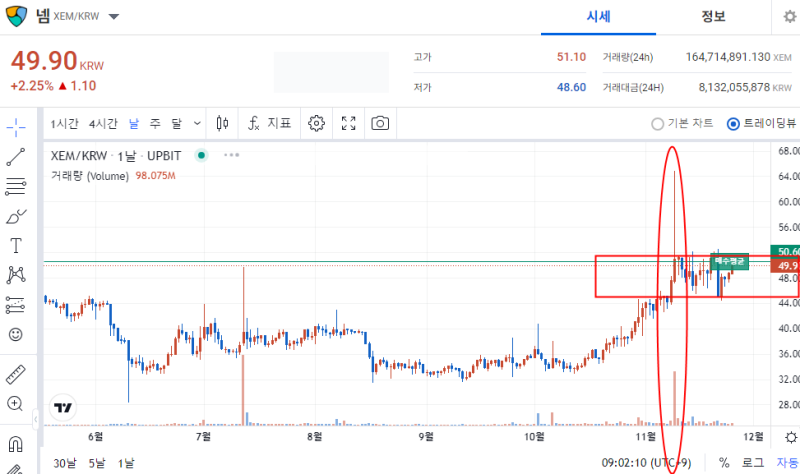This screenshot has height=474, width=800.
Task: Open the chart legend three-dots menu
Action: 231,155
